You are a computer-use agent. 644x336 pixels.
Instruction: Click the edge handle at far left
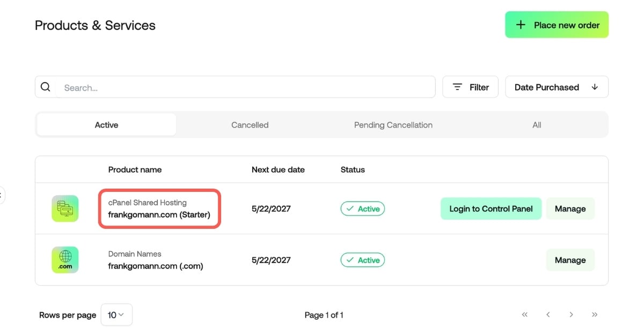click(x=2, y=195)
